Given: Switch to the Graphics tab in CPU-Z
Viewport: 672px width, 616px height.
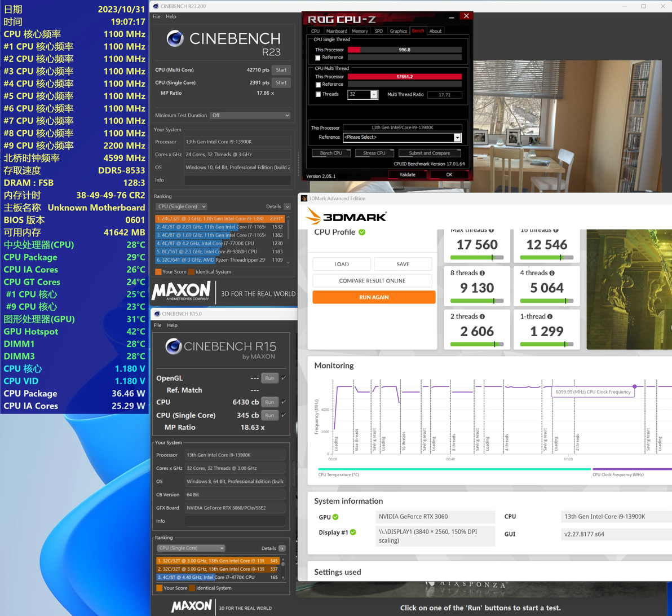Looking at the screenshot, I should [398, 31].
